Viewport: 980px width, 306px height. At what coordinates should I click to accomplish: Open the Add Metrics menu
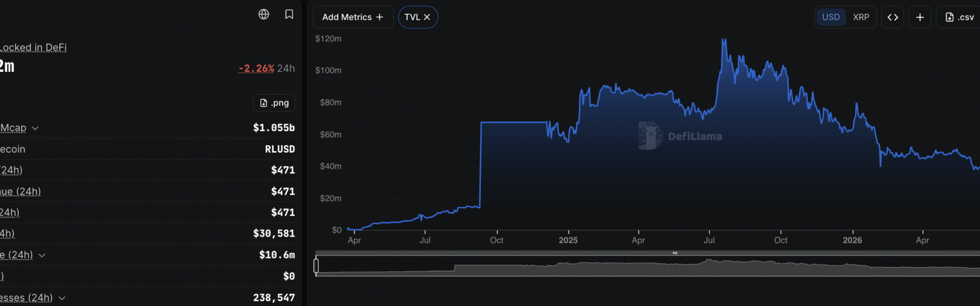point(353,17)
